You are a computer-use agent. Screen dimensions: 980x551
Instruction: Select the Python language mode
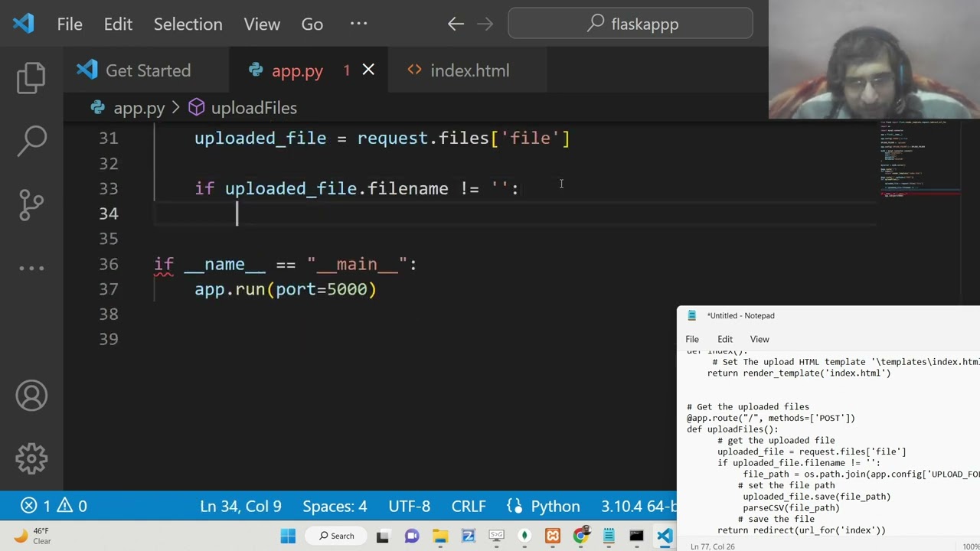point(544,507)
